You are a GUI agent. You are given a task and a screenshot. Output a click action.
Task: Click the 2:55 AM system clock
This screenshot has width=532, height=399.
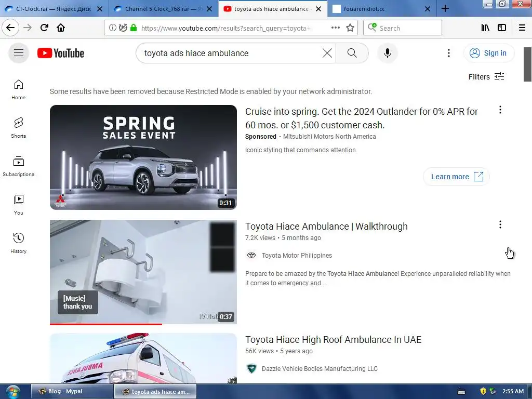coord(513,391)
